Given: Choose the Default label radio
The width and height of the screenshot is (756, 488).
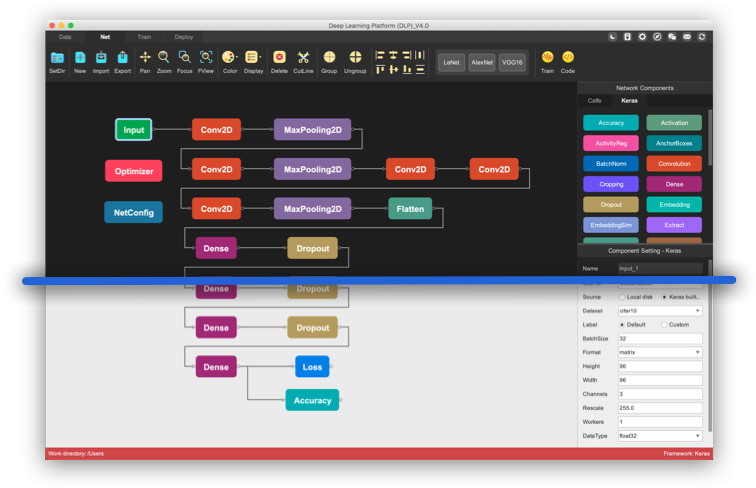Looking at the screenshot, I should pos(622,325).
